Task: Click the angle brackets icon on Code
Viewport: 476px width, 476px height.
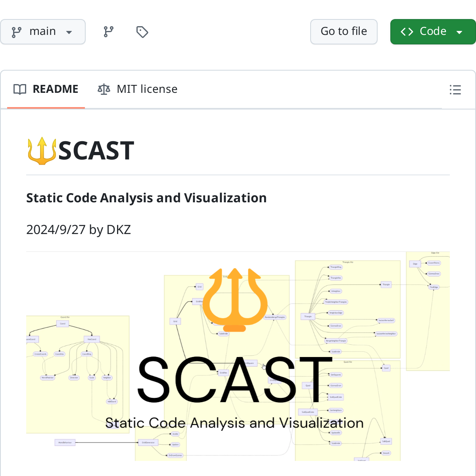Action: pos(407,32)
